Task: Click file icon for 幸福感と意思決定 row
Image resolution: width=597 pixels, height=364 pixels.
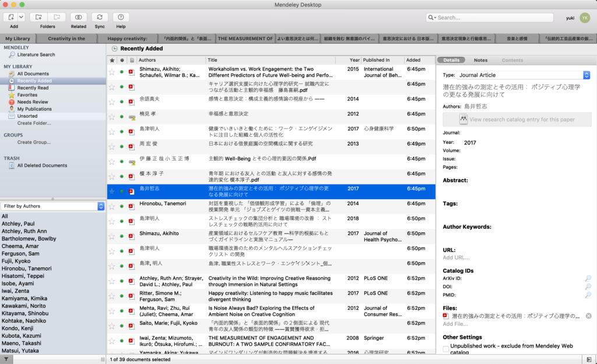Action: (132, 117)
